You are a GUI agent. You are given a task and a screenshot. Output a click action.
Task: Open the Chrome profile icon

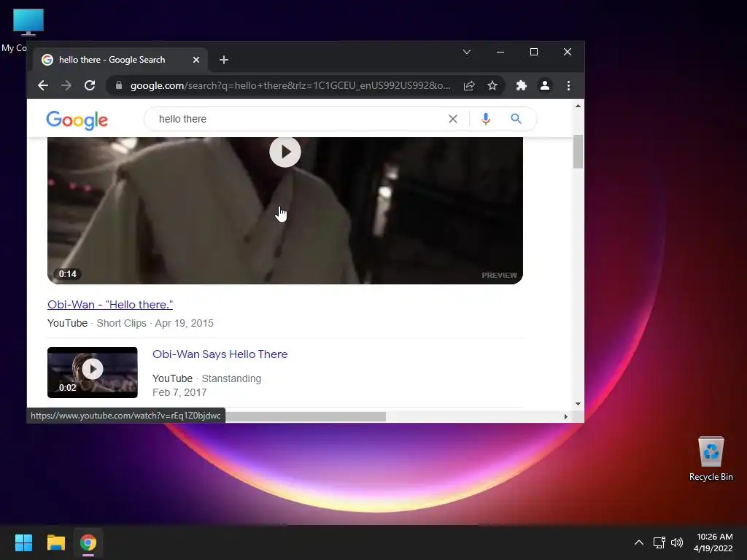point(544,86)
